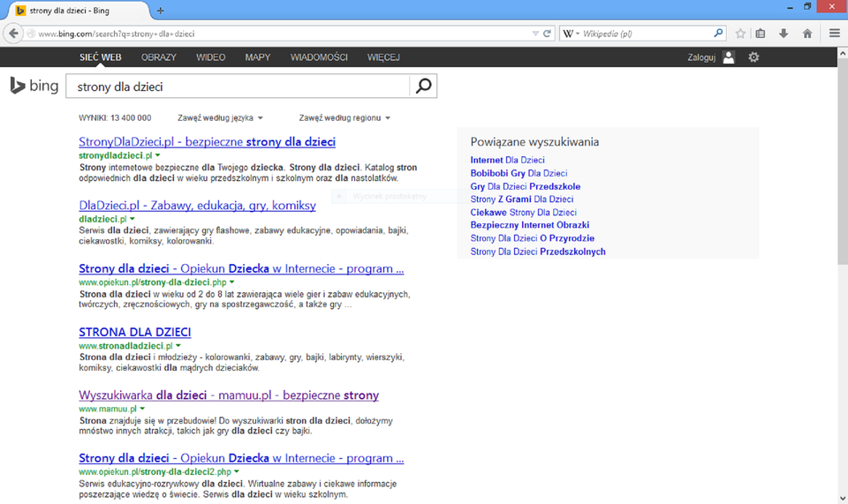This screenshot has width=848, height=504.
Task: Open the WIĘCEJ menu
Action: pos(383,57)
